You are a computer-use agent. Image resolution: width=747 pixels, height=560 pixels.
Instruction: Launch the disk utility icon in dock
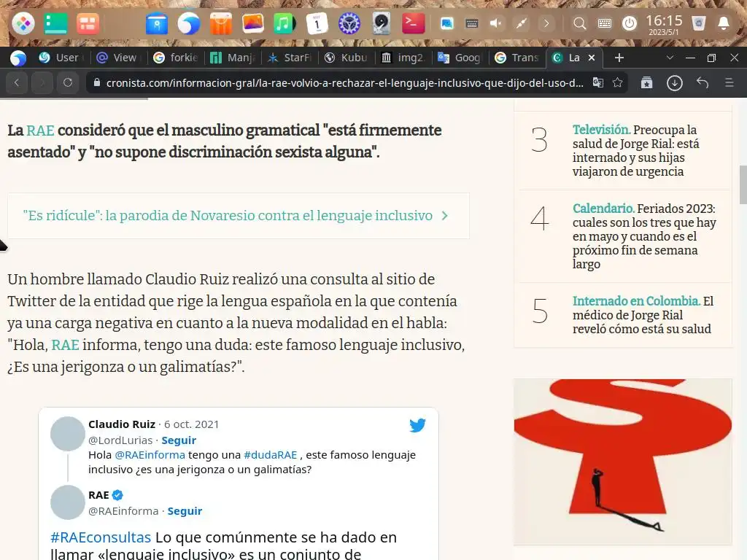click(381, 23)
